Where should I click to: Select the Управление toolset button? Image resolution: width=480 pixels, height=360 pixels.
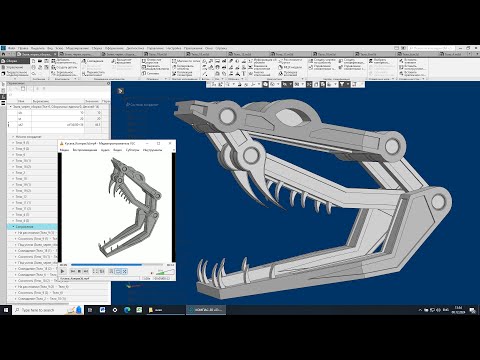[x=15, y=67]
